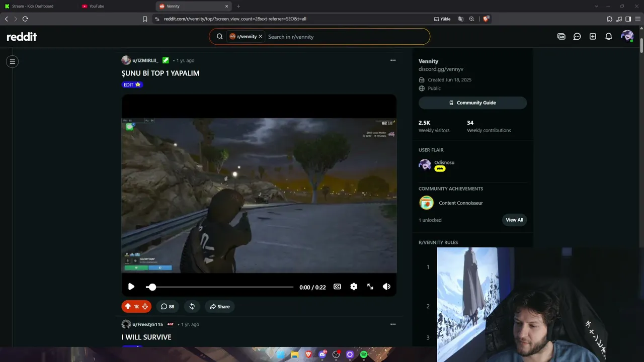644x362 pixels.
Task: Close the Vennity tab
Action: [226, 7]
